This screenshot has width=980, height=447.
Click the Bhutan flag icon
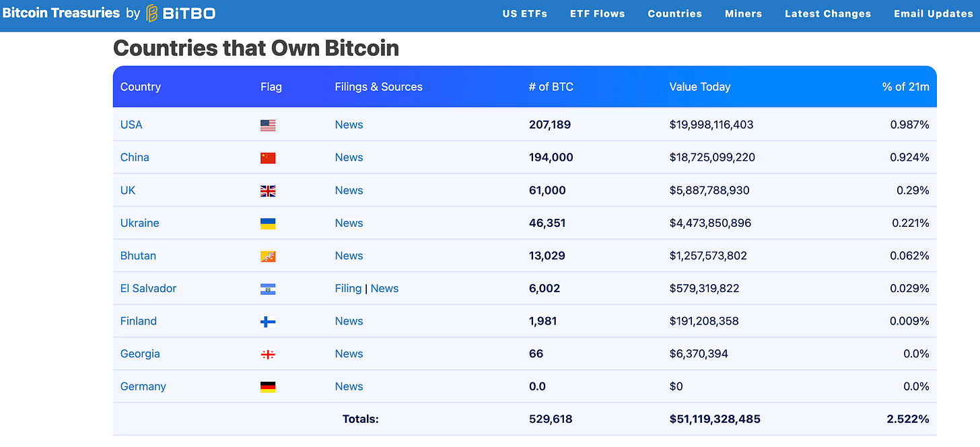pos(268,256)
